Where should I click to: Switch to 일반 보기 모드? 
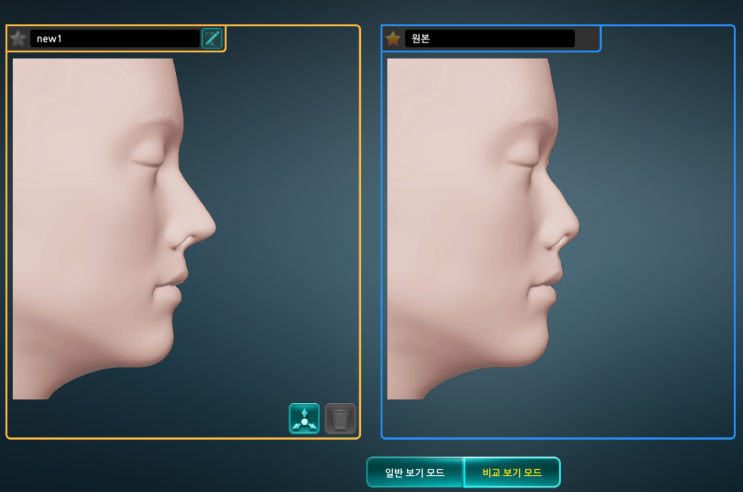coord(415,472)
